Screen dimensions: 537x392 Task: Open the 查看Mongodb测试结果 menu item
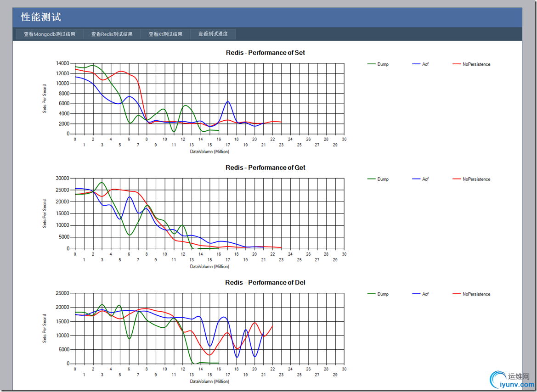click(49, 34)
